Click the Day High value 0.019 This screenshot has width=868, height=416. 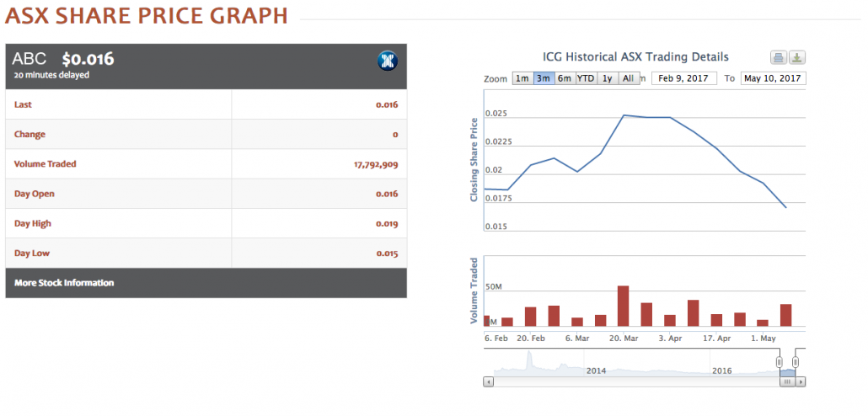click(x=387, y=224)
